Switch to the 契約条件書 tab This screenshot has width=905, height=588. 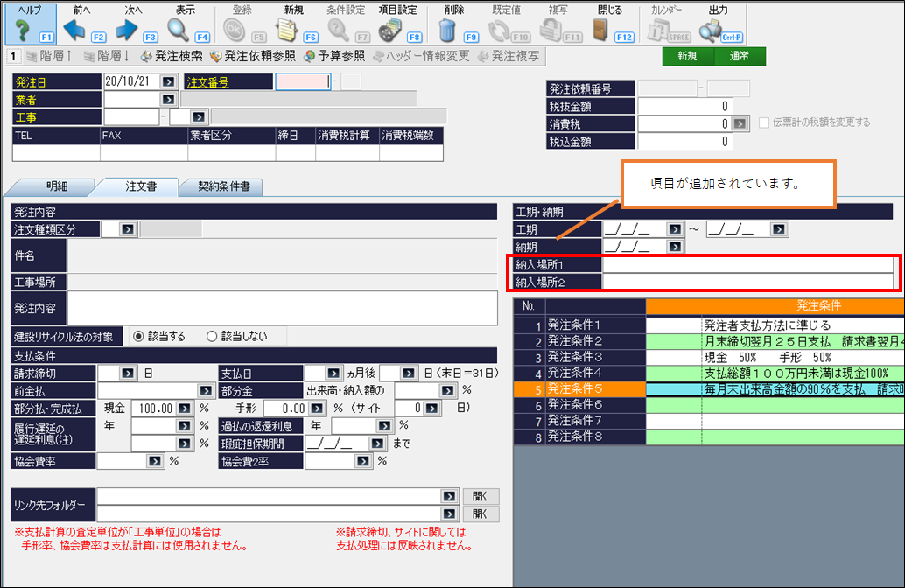click(x=223, y=186)
